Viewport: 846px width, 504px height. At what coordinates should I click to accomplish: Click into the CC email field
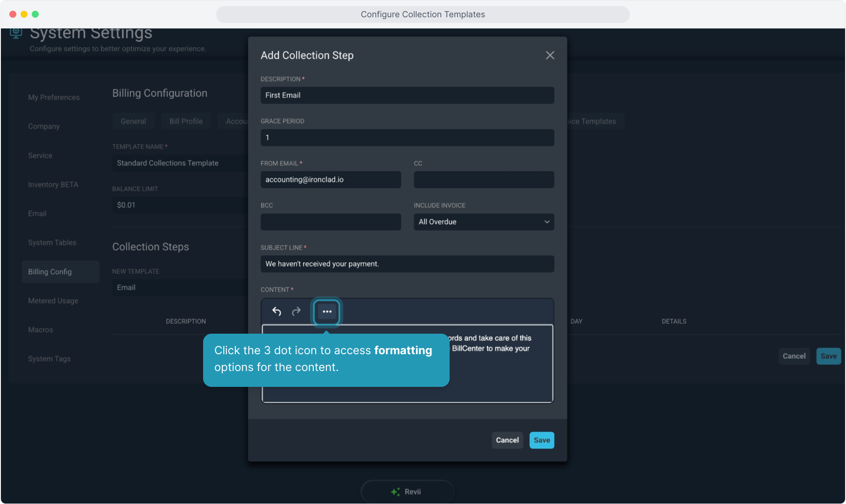coord(484,180)
